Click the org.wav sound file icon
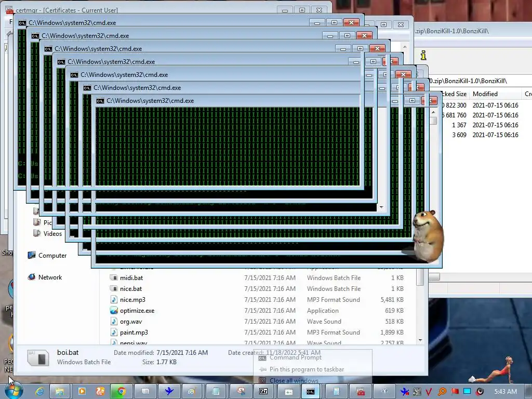 coord(114,321)
